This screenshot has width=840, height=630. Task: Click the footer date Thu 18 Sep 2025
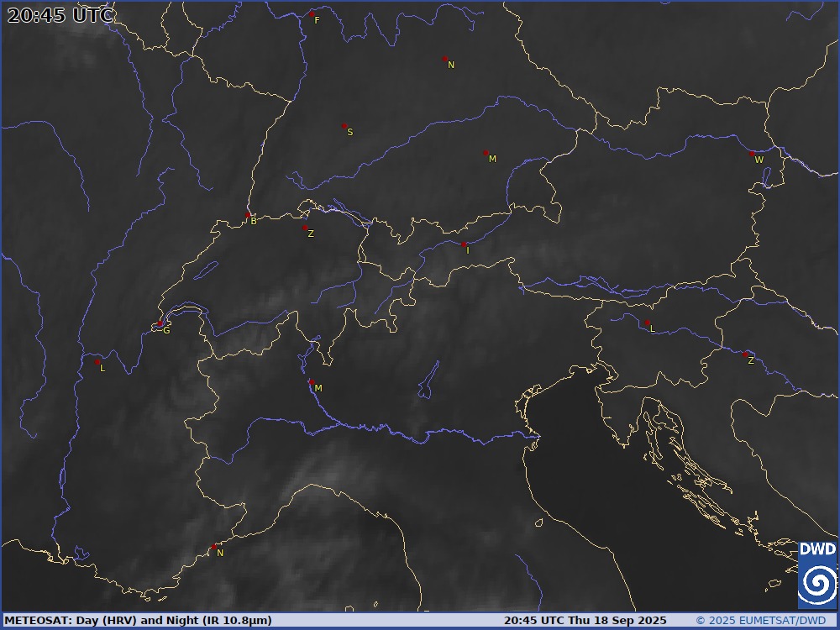617,621
